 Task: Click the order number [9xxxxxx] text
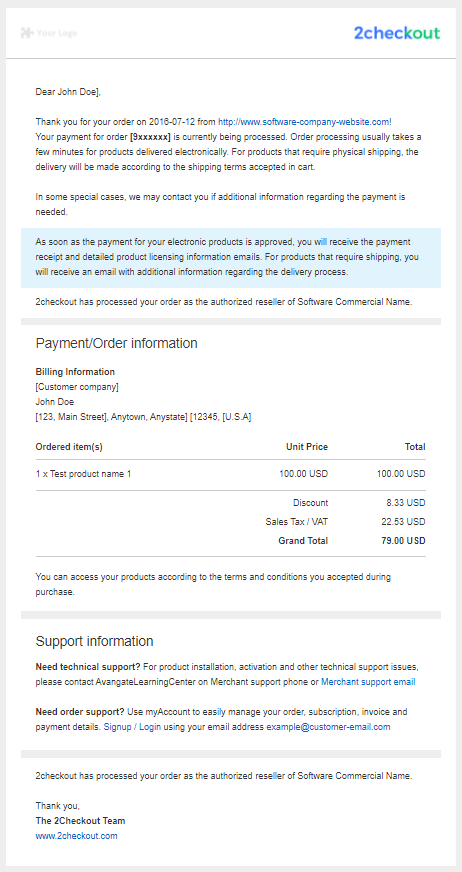pyautogui.click(x=150, y=136)
